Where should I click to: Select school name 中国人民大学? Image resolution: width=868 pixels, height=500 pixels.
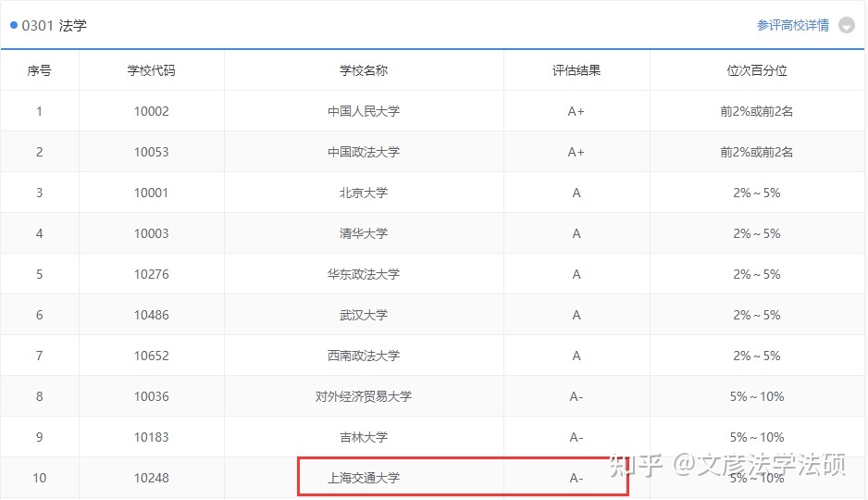point(364,111)
